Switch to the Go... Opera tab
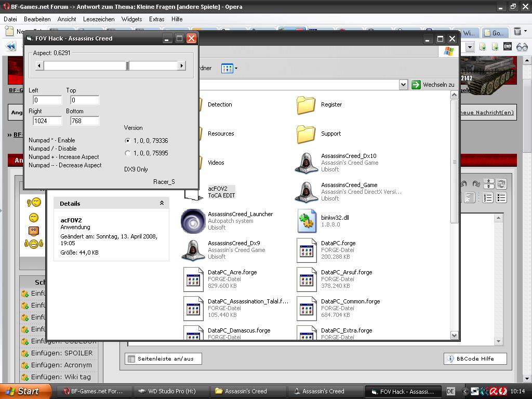 click(x=495, y=33)
